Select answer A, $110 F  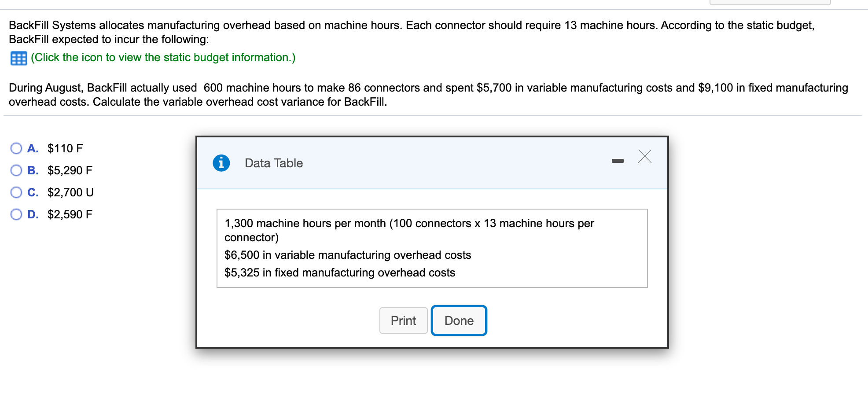16,148
